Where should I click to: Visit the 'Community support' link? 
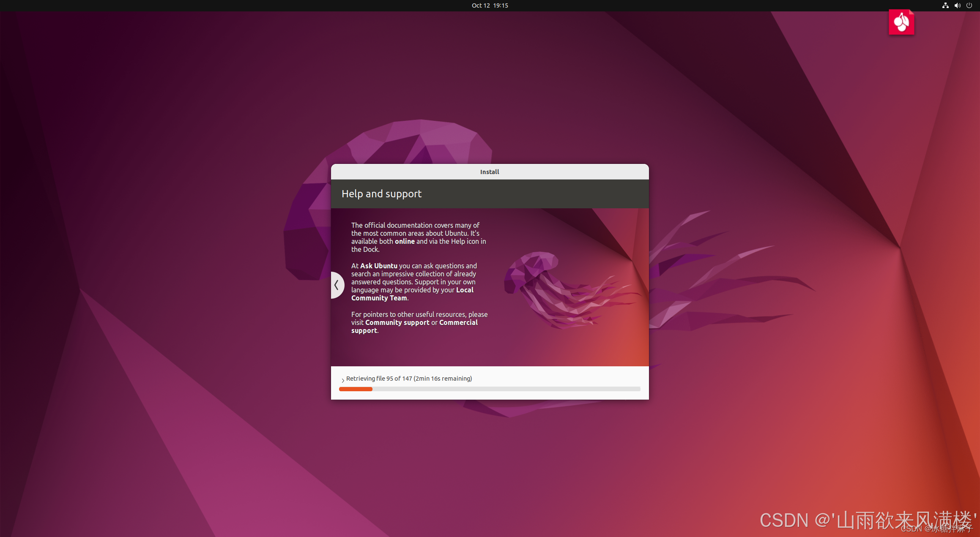[397, 322]
